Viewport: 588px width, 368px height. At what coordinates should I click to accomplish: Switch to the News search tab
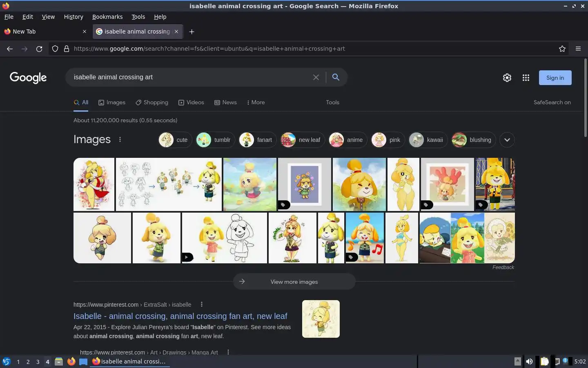point(225,102)
